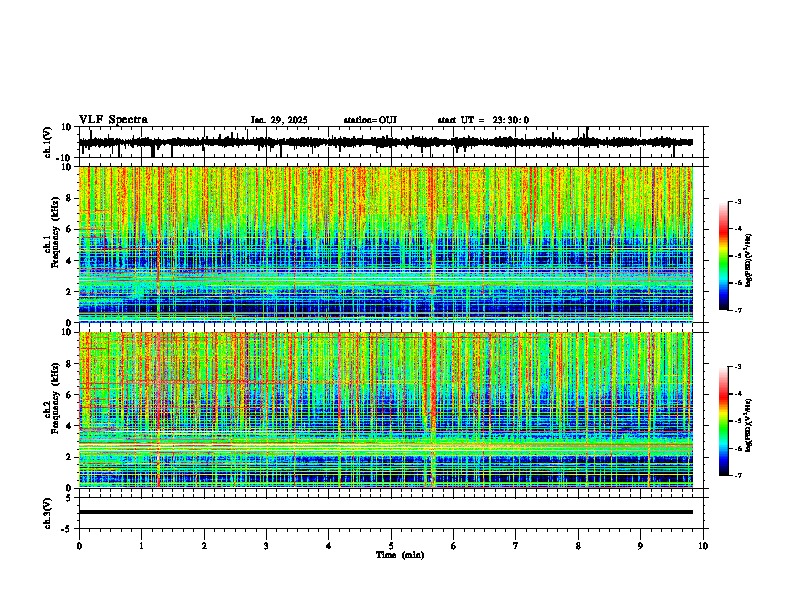
Task: Click the time axis tick label "1"
Action: pos(141,546)
